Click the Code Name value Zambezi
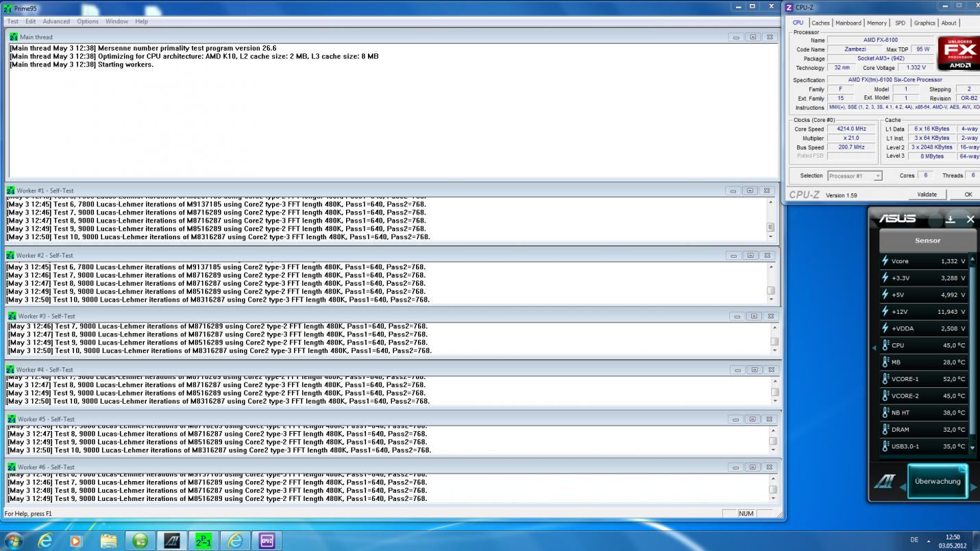 pos(855,49)
